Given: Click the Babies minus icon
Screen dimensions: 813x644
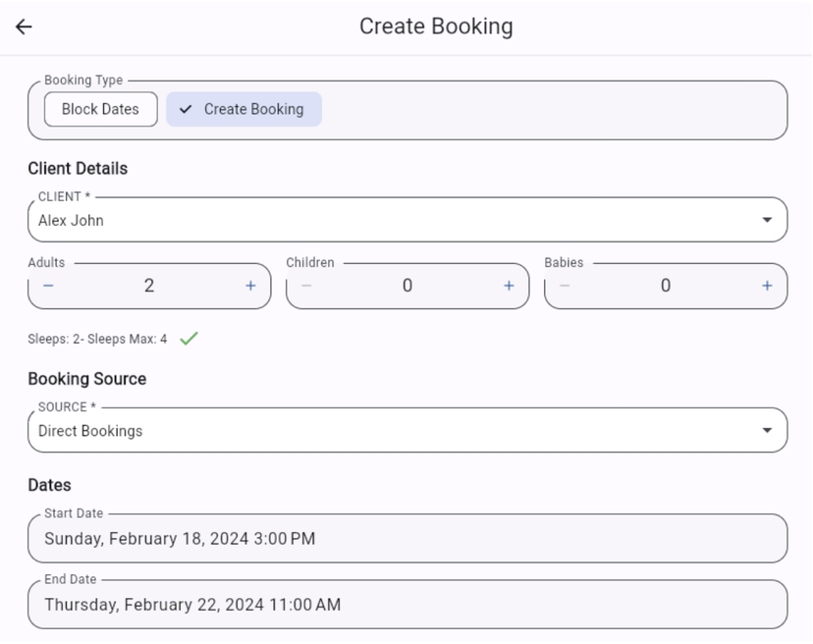Looking at the screenshot, I should coord(565,286).
